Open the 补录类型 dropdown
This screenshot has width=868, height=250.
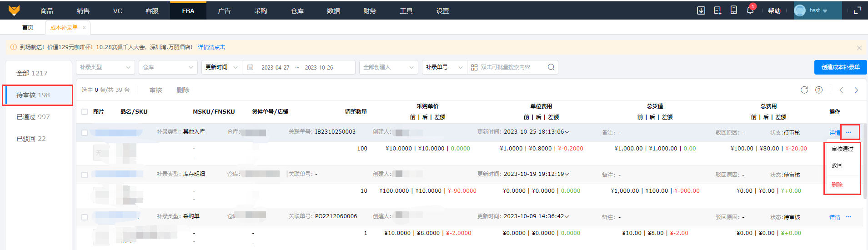point(105,67)
